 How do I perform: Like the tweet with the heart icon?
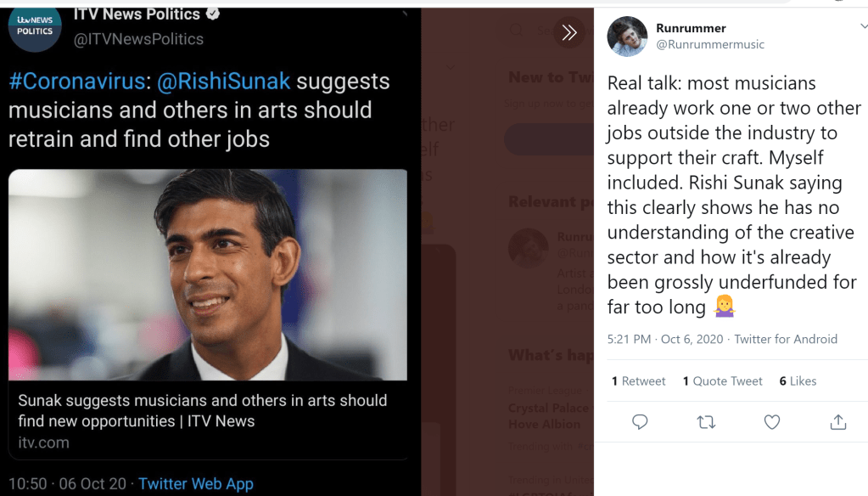(x=771, y=421)
